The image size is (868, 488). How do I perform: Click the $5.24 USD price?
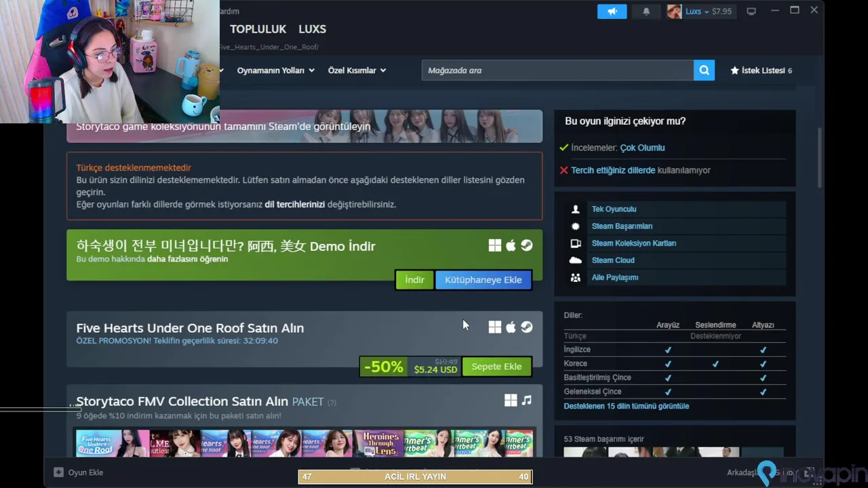(x=435, y=369)
